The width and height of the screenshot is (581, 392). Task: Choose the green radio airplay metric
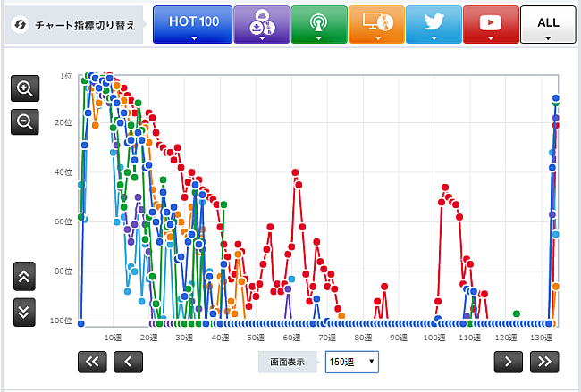click(x=319, y=24)
